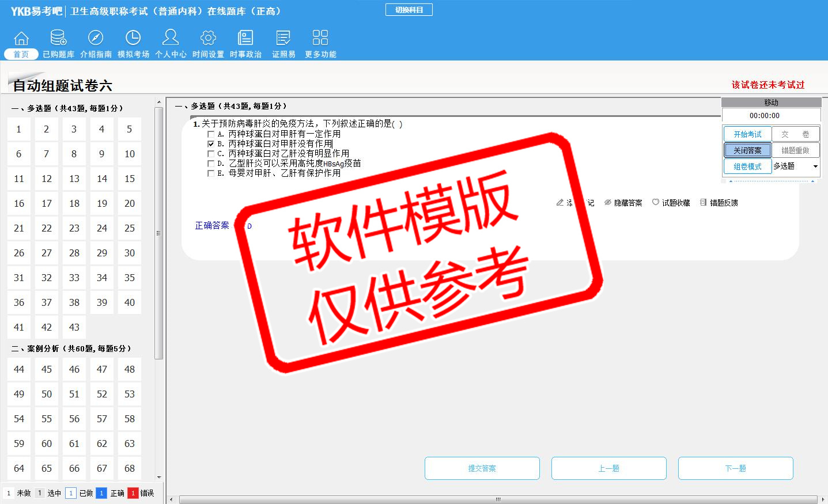This screenshot has height=504, width=828.
Task: Jump to question 38
Action: pos(74,302)
